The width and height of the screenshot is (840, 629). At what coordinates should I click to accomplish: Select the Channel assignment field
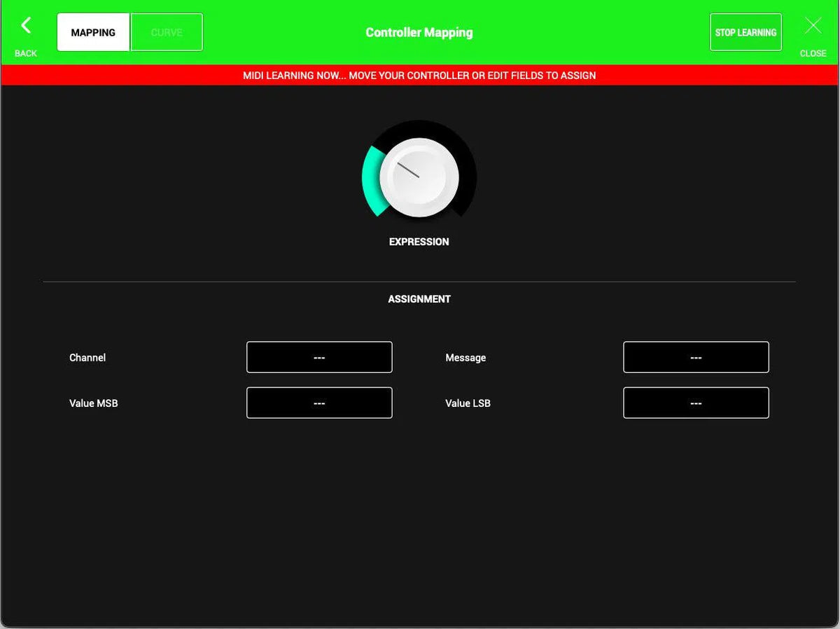pos(319,357)
